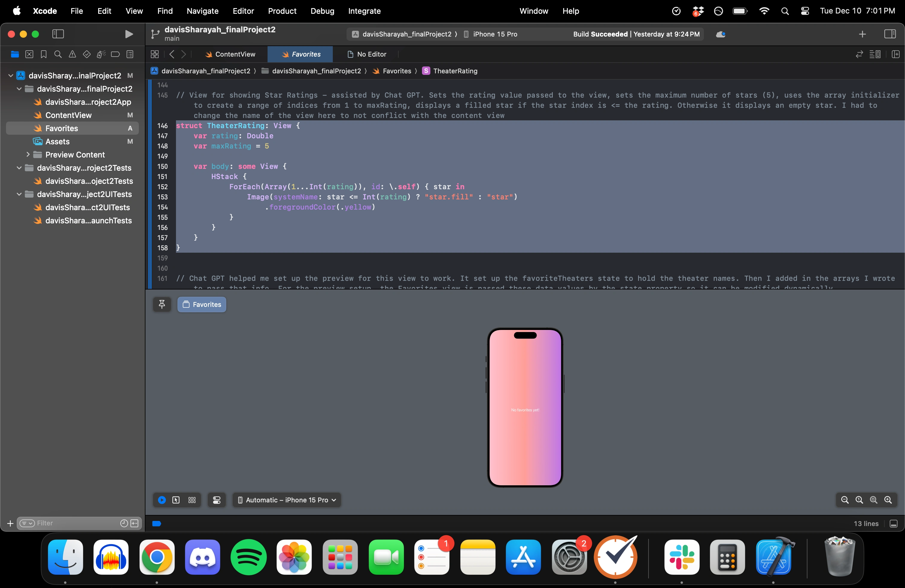Toggle the right inspector panel
This screenshot has width=905, height=588.
890,34
